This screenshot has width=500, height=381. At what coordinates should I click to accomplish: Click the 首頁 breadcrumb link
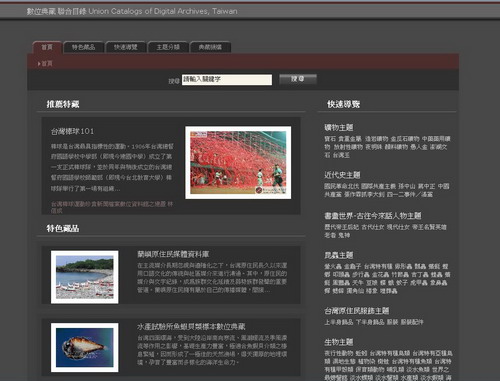coord(47,64)
